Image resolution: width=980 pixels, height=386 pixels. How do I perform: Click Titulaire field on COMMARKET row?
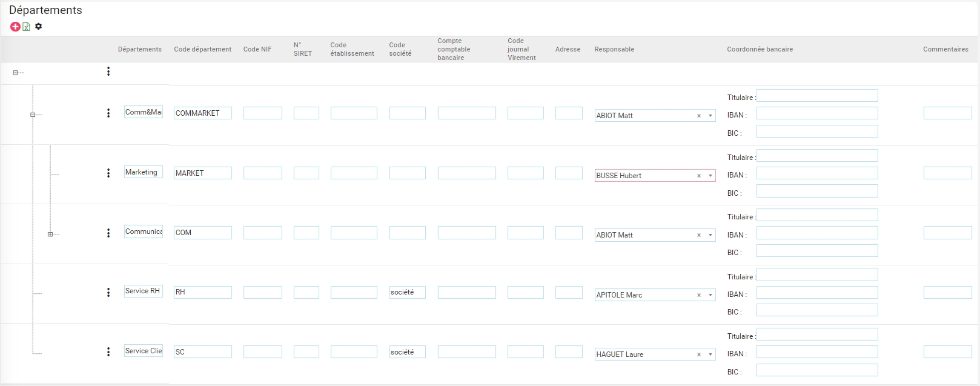[x=817, y=96]
